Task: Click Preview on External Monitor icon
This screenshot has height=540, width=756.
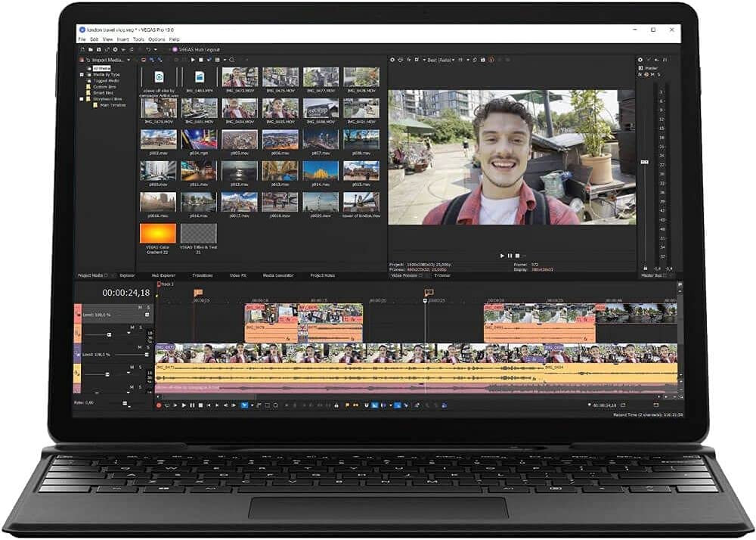Action: pyautogui.click(x=401, y=60)
